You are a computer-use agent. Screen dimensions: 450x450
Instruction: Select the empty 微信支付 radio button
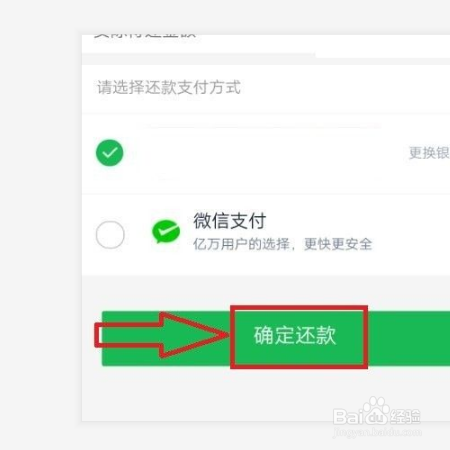pyautogui.click(x=110, y=235)
